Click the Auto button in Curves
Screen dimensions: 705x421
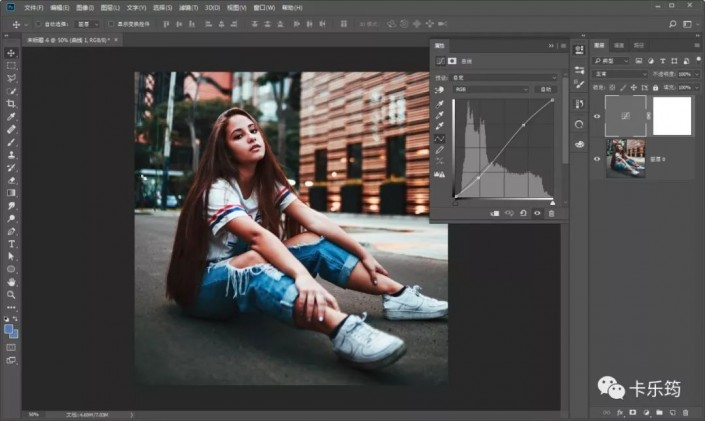click(x=545, y=90)
